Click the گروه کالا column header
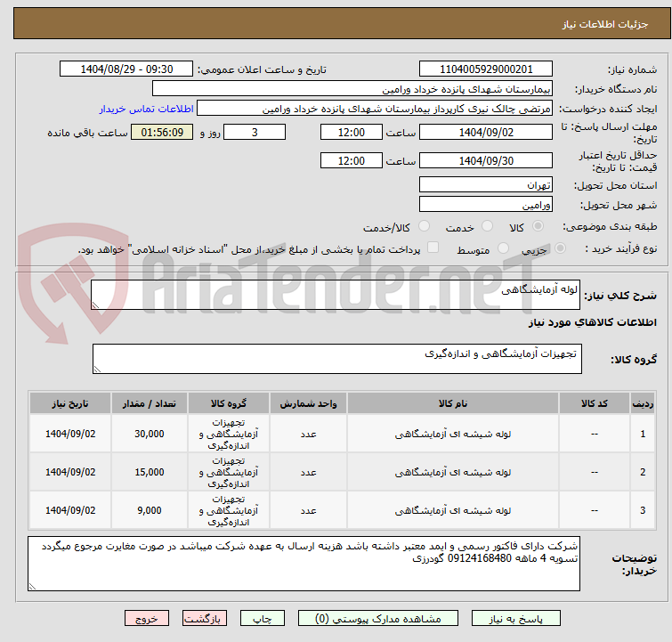 tap(229, 403)
